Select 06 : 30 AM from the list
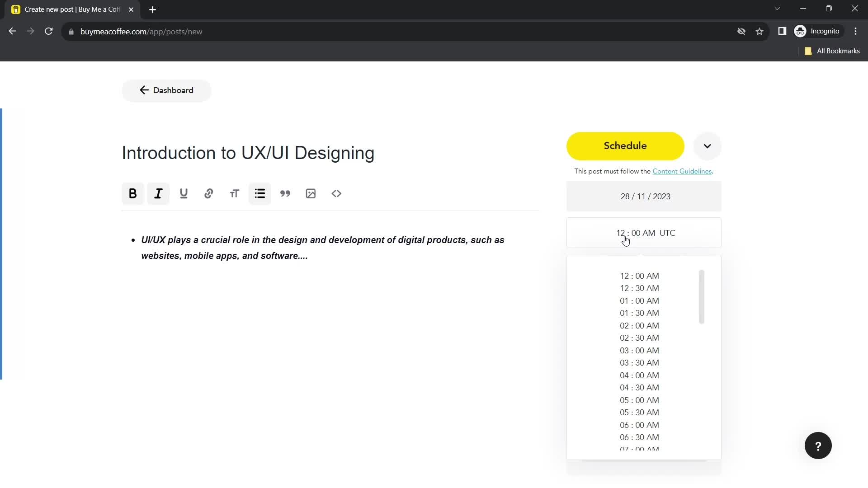 [x=639, y=437]
